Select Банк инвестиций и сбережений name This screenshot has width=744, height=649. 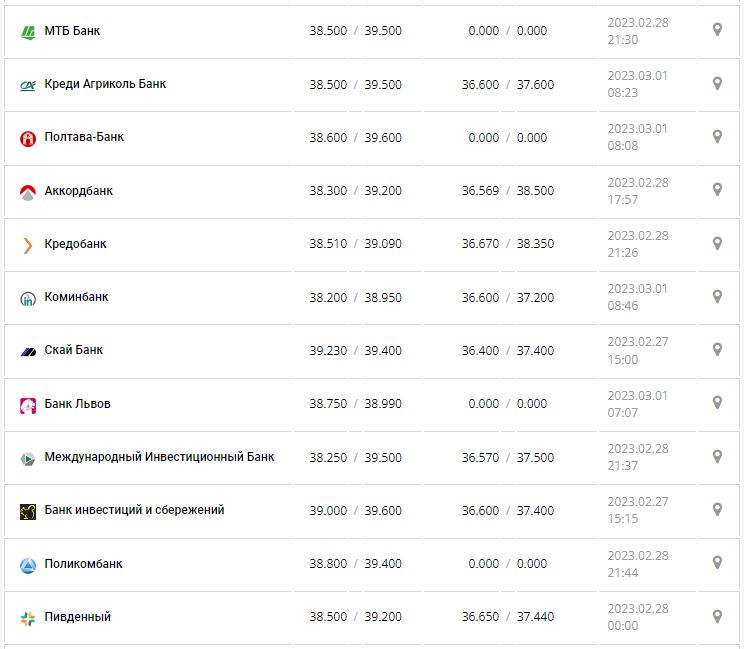pos(134,510)
